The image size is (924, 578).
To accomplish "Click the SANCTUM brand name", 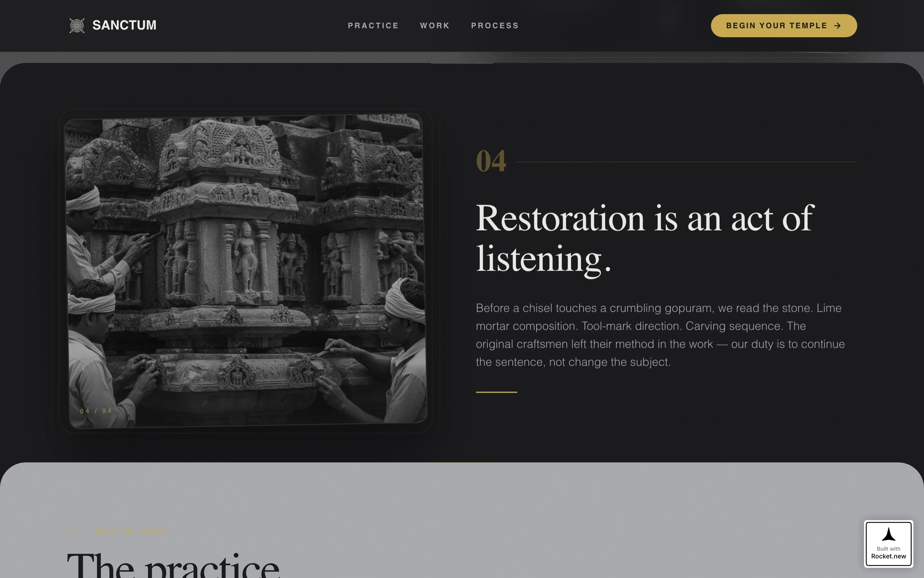I will (x=124, y=25).
